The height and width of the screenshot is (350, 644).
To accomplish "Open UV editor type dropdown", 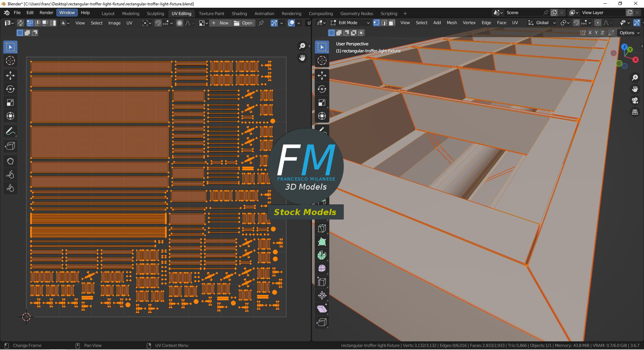I will [x=9, y=23].
